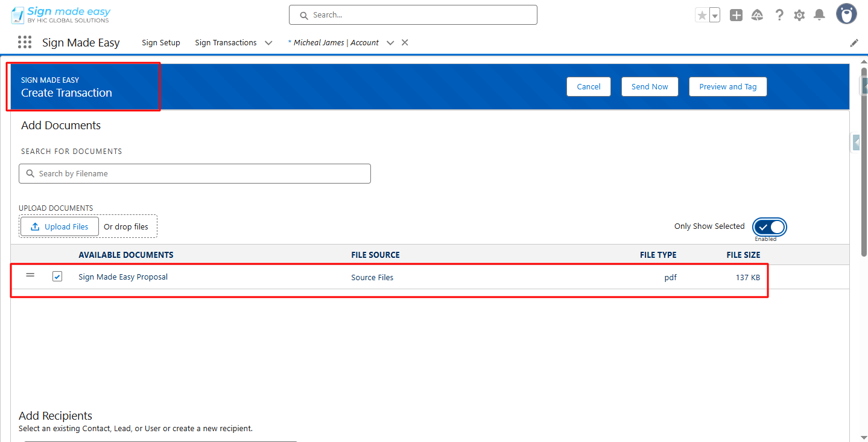Open the Trailhead guidance icon
The height and width of the screenshot is (442, 868).
pos(757,16)
